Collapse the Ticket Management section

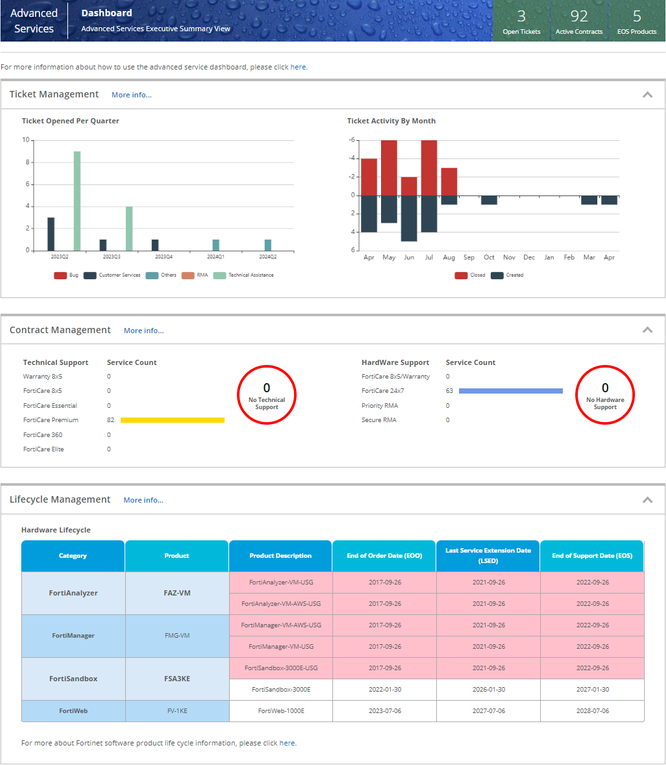(x=647, y=95)
